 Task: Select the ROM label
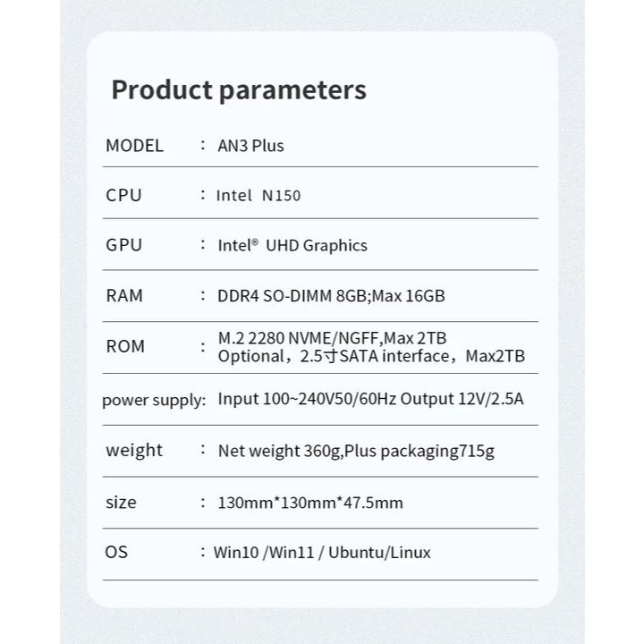125,346
